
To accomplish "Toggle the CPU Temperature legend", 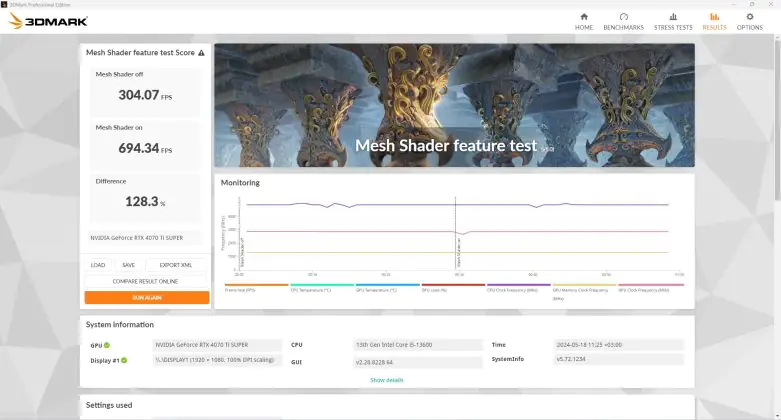I will pyautogui.click(x=322, y=288).
